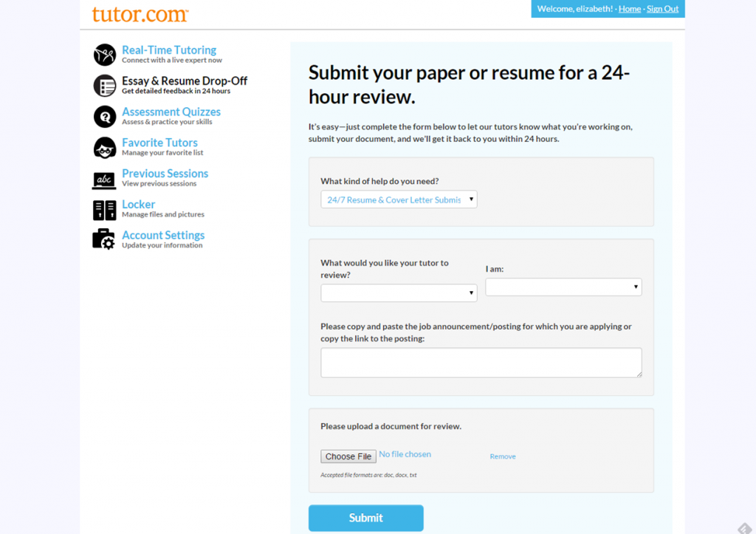Open the 'What kind of help' dropdown
This screenshot has height=534, width=756.
coord(399,199)
